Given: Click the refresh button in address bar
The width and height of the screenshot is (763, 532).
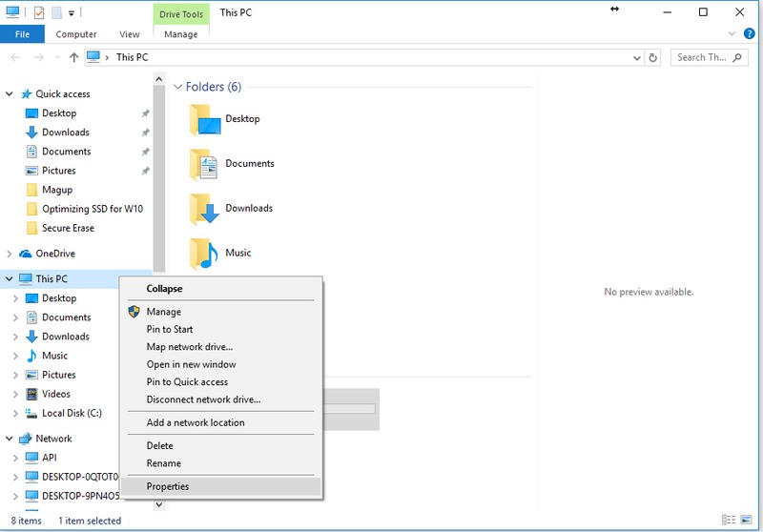Looking at the screenshot, I should pos(653,57).
